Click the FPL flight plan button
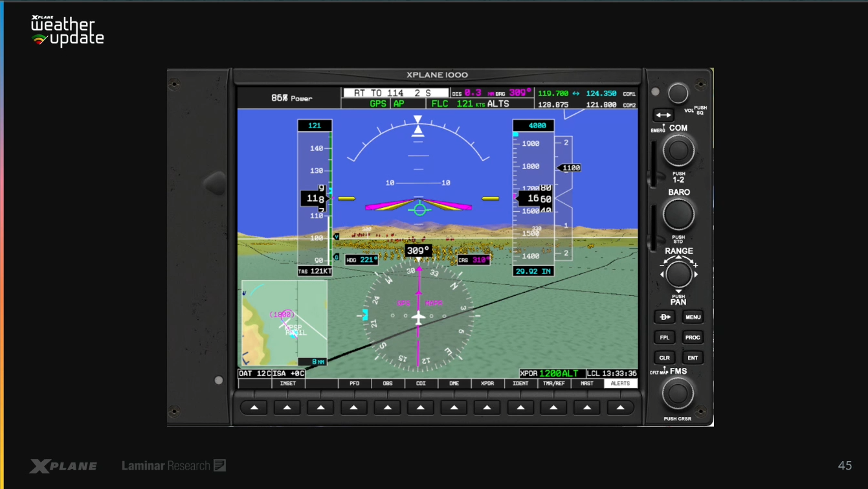The image size is (868, 489). click(x=665, y=337)
